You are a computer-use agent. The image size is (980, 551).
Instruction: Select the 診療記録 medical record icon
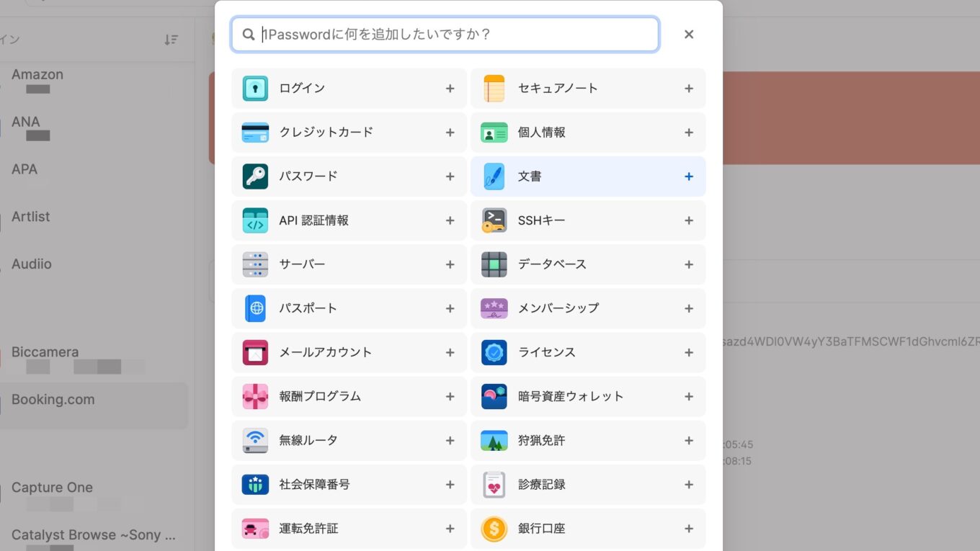coord(494,484)
